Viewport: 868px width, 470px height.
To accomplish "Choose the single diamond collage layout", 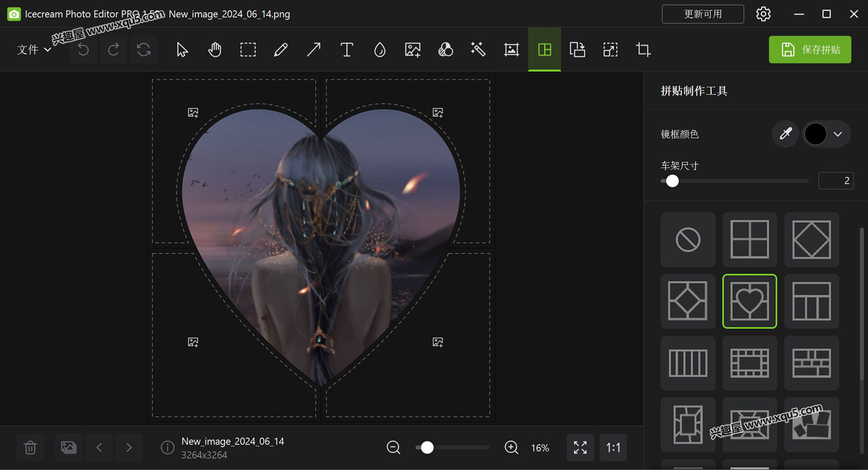I will [x=812, y=239].
